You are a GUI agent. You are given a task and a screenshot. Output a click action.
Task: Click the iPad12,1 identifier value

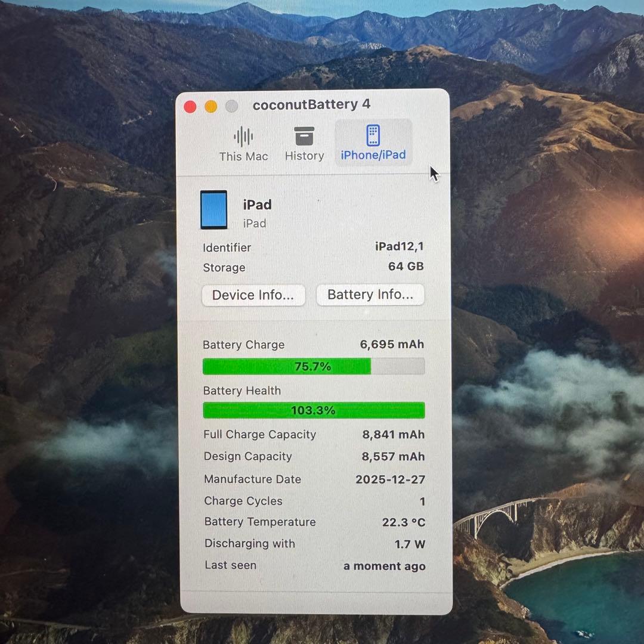(400, 247)
